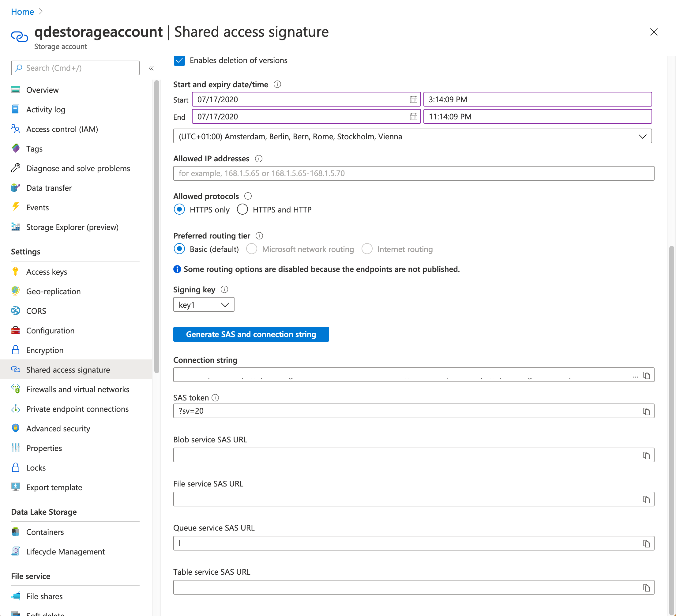Image resolution: width=676 pixels, height=616 pixels.
Task: Select the Shared access signature menu item
Action: coord(76,370)
